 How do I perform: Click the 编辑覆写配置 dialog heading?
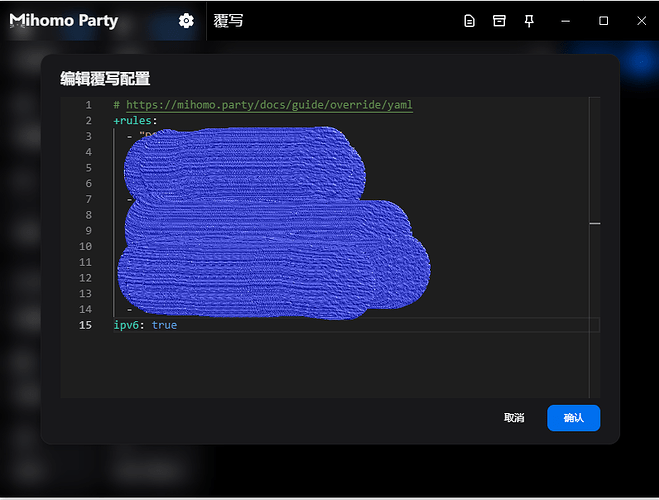click(x=105, y=79)
